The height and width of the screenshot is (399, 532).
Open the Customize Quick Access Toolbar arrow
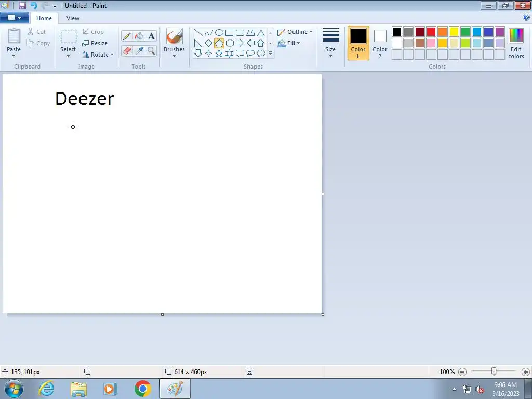55,6
